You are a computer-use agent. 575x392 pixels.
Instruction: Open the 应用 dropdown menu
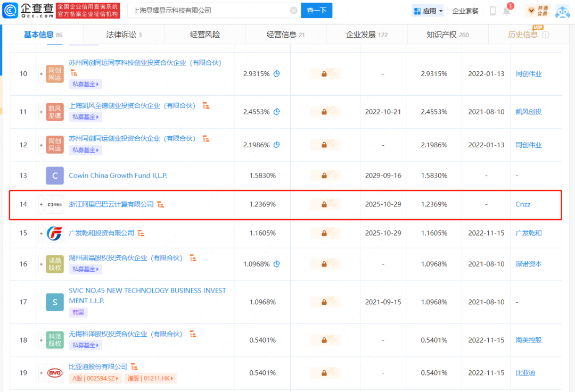click(x=428, y=11)
